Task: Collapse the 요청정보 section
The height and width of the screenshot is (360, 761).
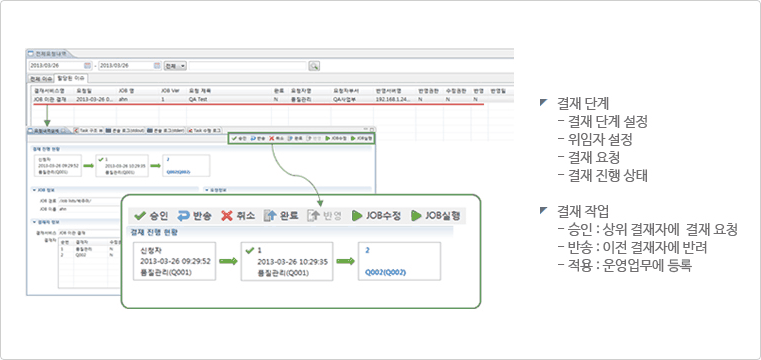Action: [206, 190]
